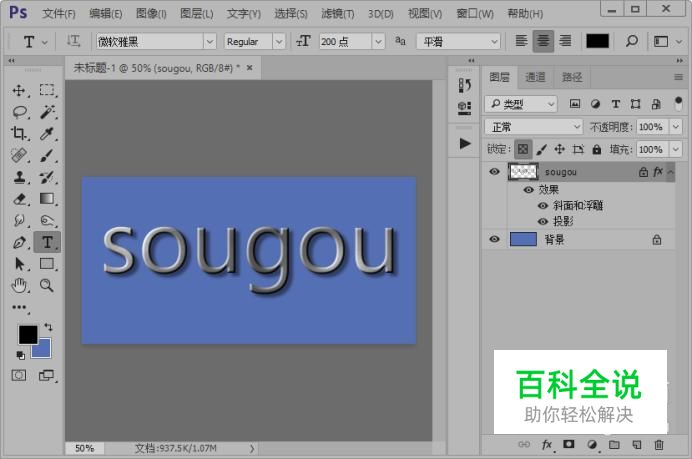Open the 文件 menu
Screen dimensions: 692x459
pos(59,14)
